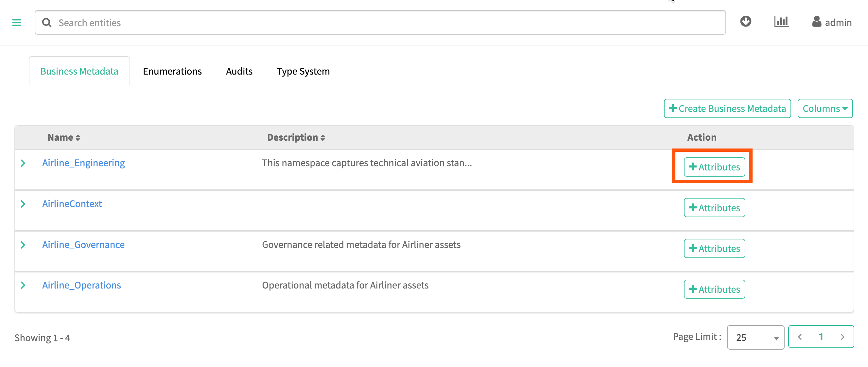Go to next page arrow
The image size is (868, 367).
842,337
